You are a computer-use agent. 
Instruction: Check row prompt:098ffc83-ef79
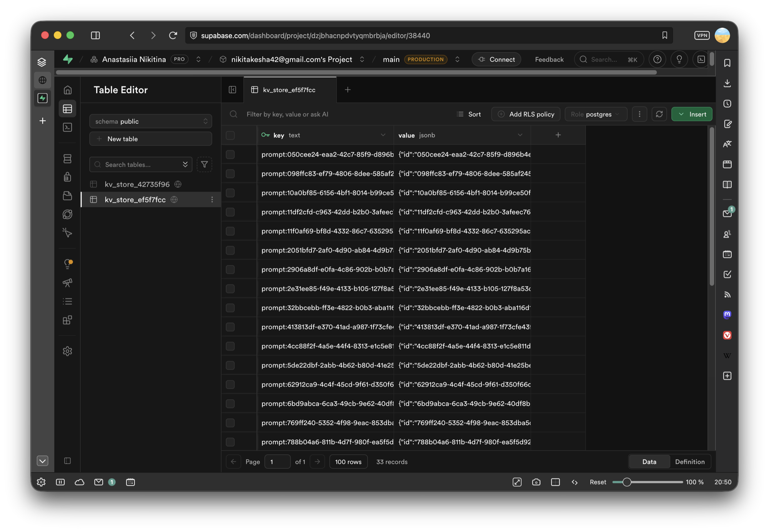tap(230, 174)
